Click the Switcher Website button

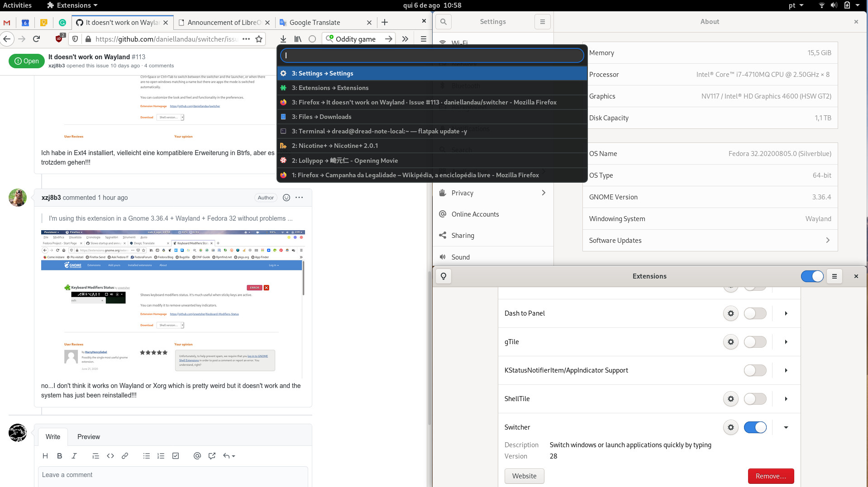(x=525, y=476)
